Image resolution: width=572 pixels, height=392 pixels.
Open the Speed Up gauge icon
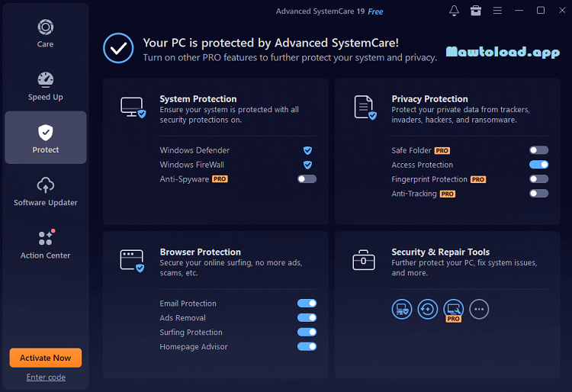pyautogui.click(x=45, y=79)
